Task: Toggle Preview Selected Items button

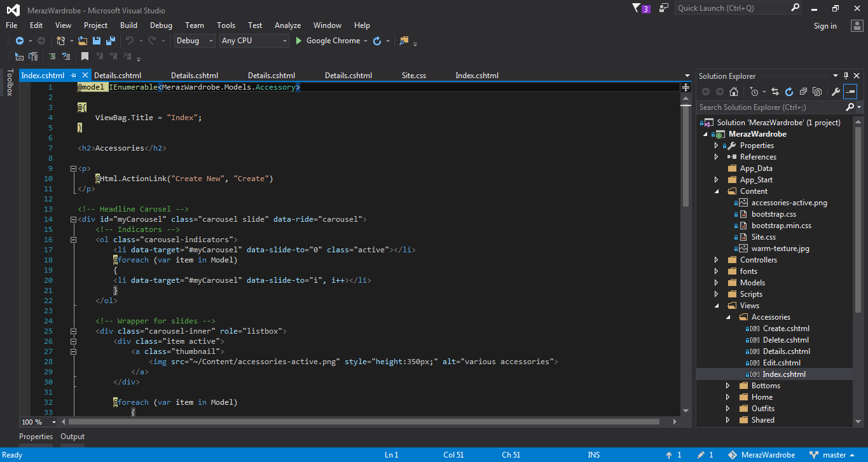Action: pos(850,92)
